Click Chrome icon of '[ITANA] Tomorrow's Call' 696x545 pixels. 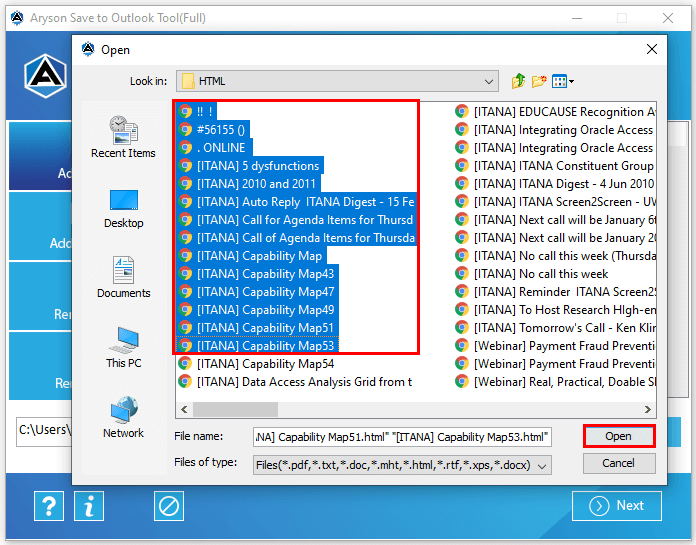[462, 328]
